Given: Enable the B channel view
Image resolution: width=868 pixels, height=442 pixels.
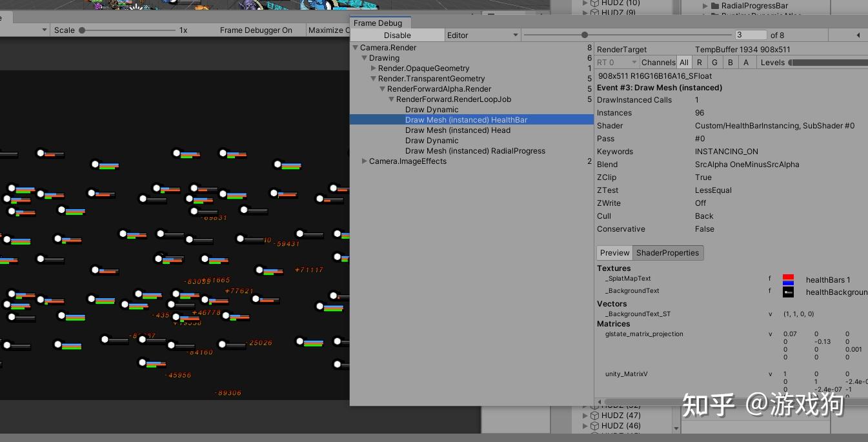Looking at the screenshot, I should tap(730, 62).
